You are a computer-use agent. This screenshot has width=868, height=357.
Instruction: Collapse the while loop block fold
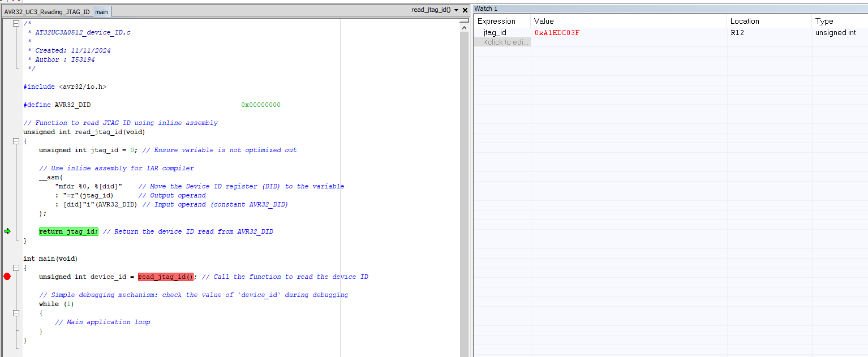point(16,313)
